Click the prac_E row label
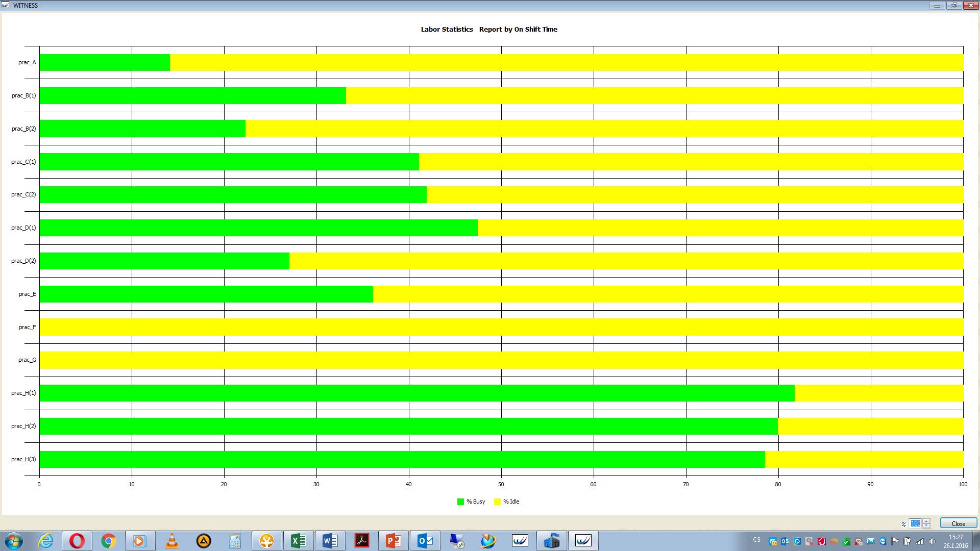Viewport: 980px width, 551px height. click(28, 294)
